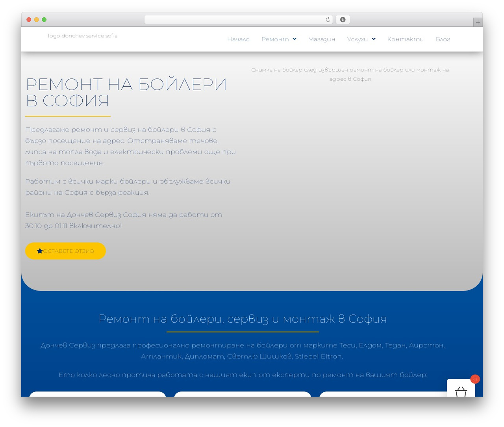Click the Услуги menu label
This screenshot has width=504, height=427.
(x=358, y=39)
